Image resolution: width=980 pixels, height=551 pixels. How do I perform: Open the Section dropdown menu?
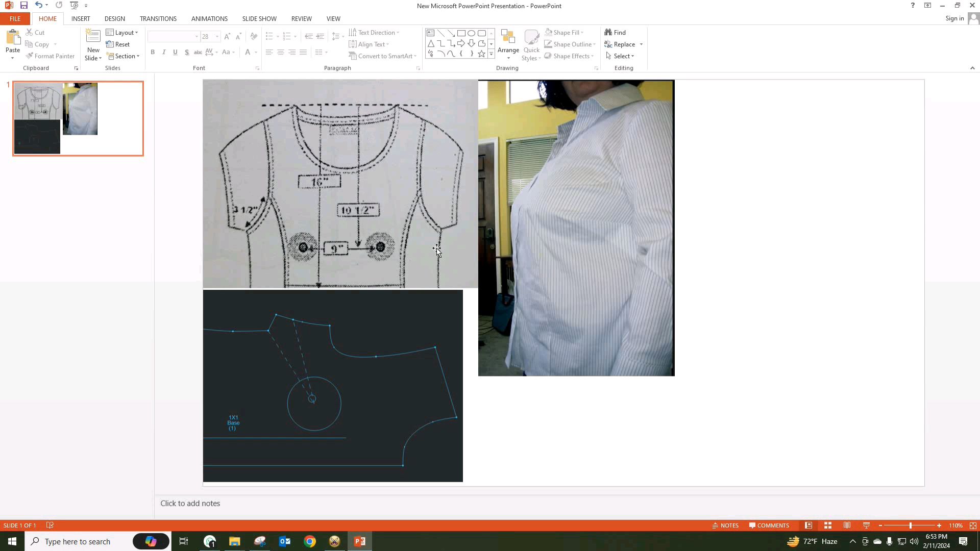[x=123, y=56]
